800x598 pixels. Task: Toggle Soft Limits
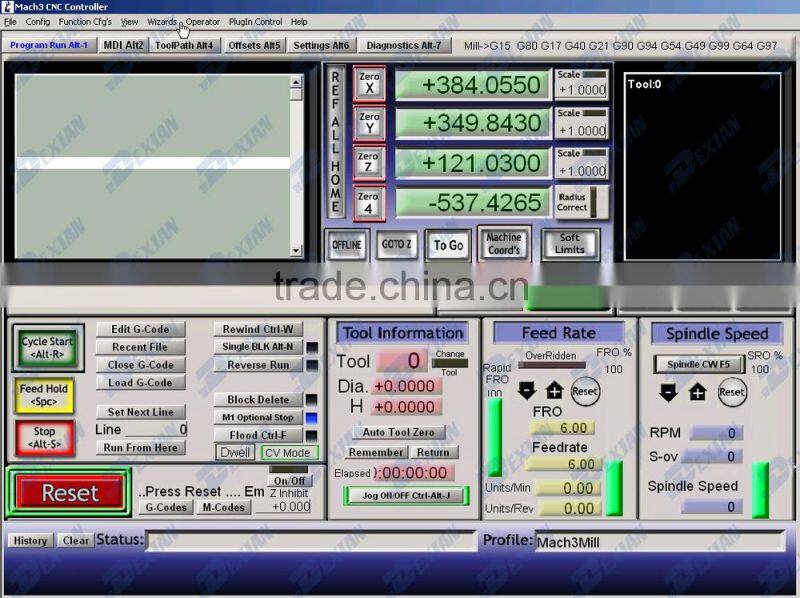click(x=569, y=244)
